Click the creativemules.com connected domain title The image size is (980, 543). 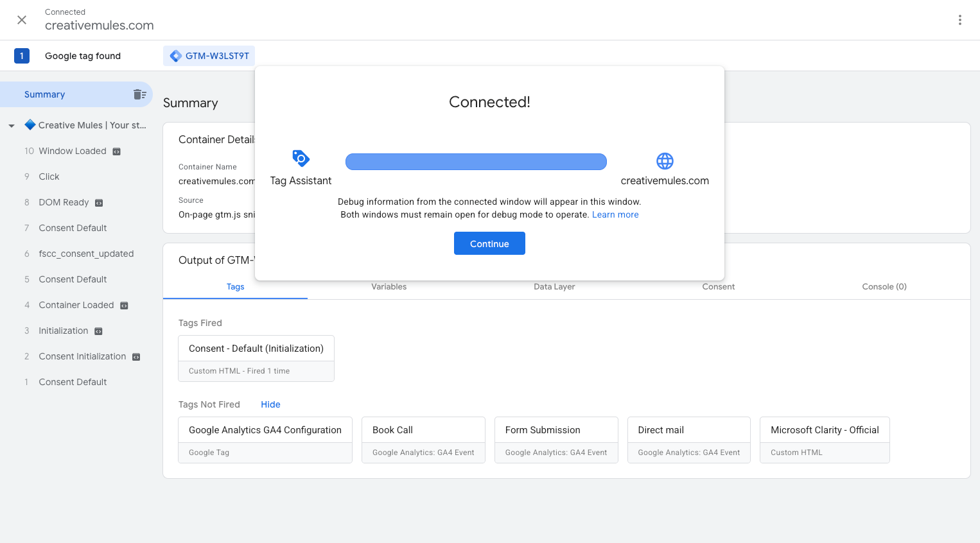coord(100,26)
